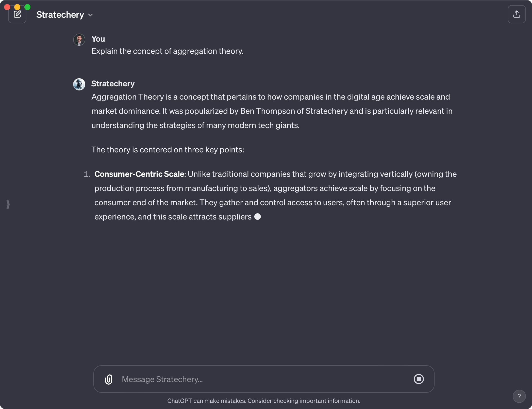Click the "You" sender name label
The height and width of the screenshot is (409, 532).
98,39
